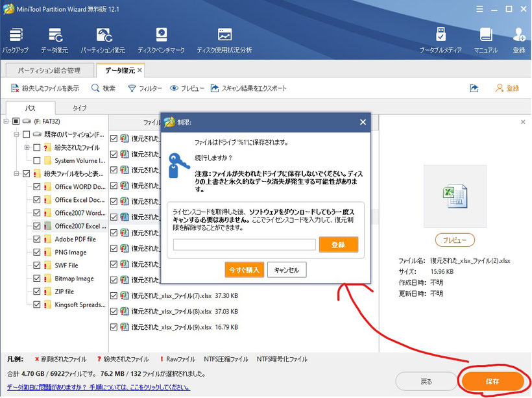Collapse 既存のパーティション node

coord(16,134)
